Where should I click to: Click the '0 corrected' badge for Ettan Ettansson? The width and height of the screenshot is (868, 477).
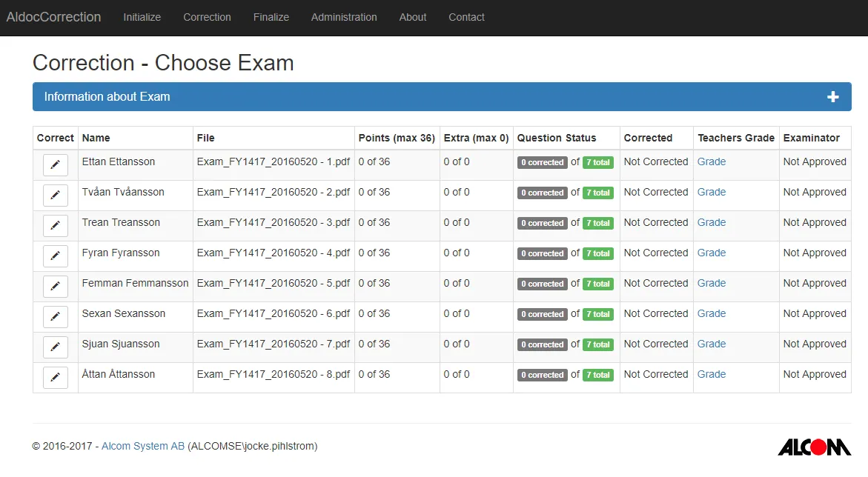[543, 162]
